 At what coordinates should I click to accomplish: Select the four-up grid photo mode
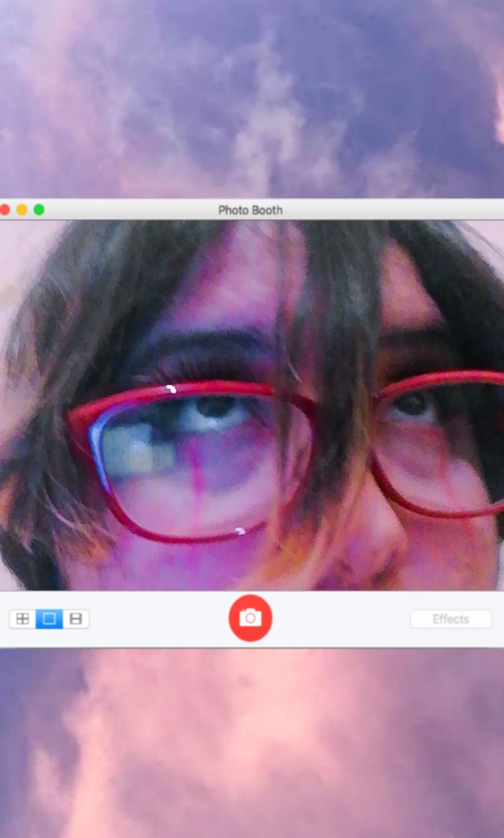[x=22, y=619]
